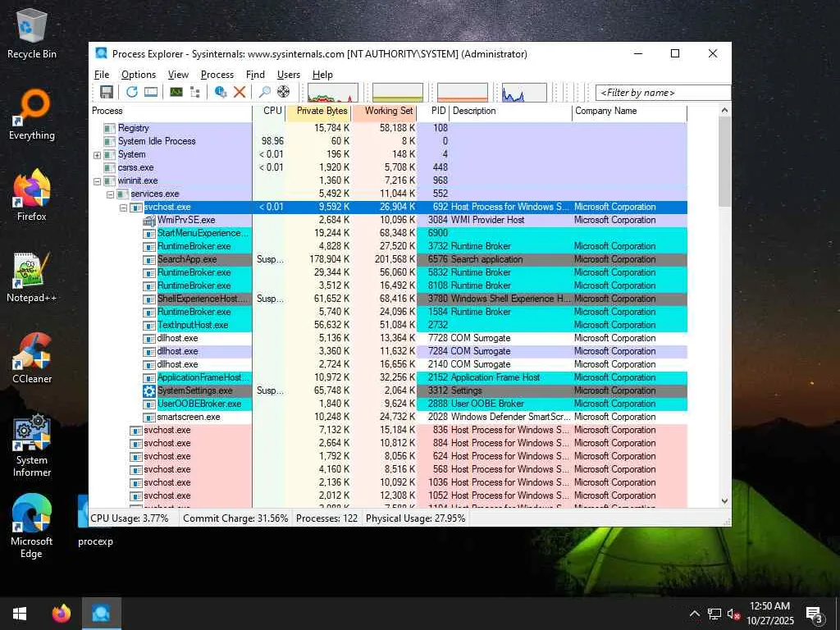Open the Everything desktop shortcut
The width and height of the screenshot is (840, 630).
[32, 115]
